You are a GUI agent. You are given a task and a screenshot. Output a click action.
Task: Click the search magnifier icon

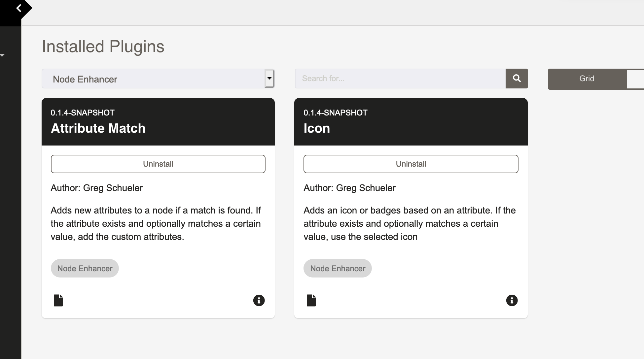[517, 79]
